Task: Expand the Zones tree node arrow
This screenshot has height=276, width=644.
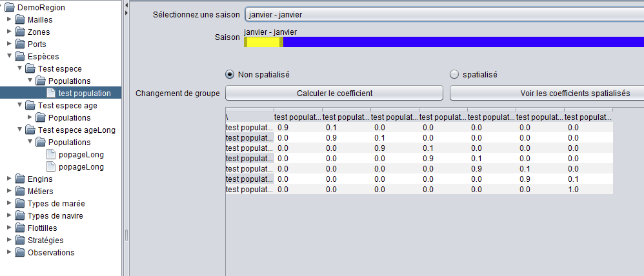Action: [10, 32]
